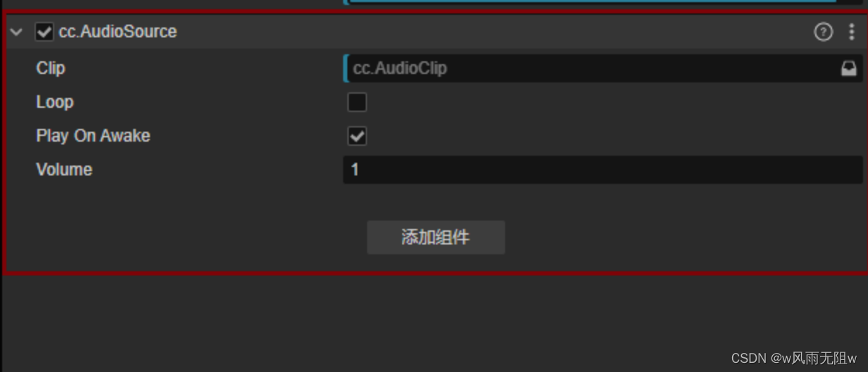Click the cc.AudioClip asset slot
Image resolution: width=868 pixels, height=372 pixels.
point(603,68)
